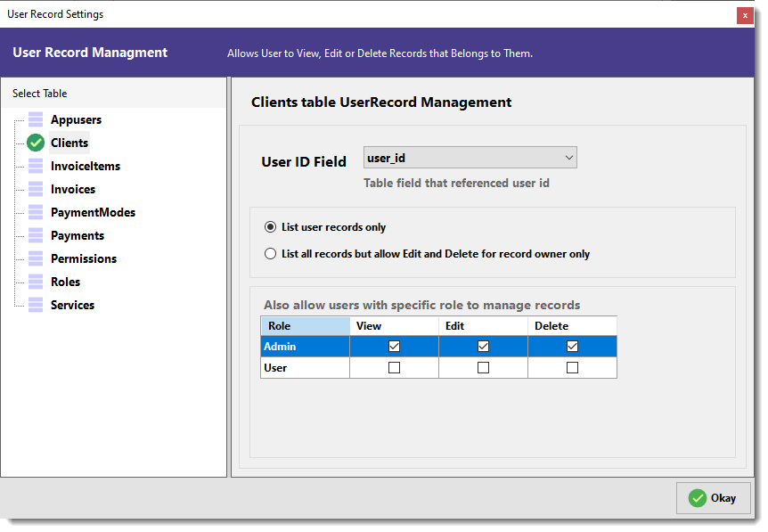768x532 pixels.
Task: Click the table icon beside PaymentModes
Action: coord(36,212)
